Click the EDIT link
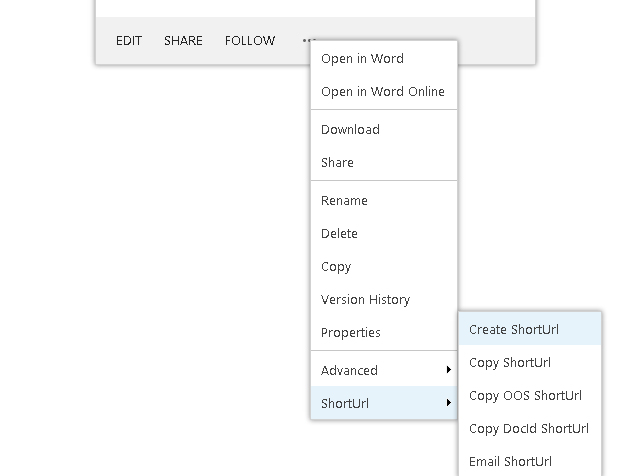Screen dimensions: 619x476 129,40
